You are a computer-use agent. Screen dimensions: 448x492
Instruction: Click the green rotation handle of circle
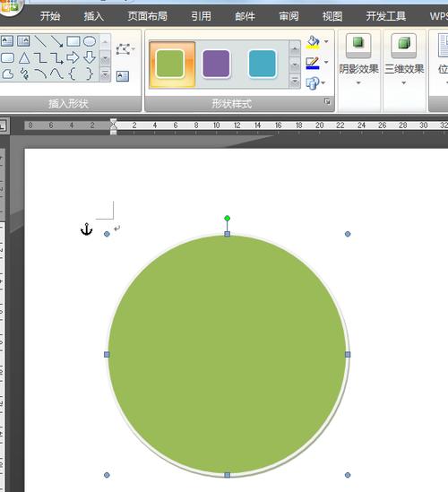click(x=228, y=218)
